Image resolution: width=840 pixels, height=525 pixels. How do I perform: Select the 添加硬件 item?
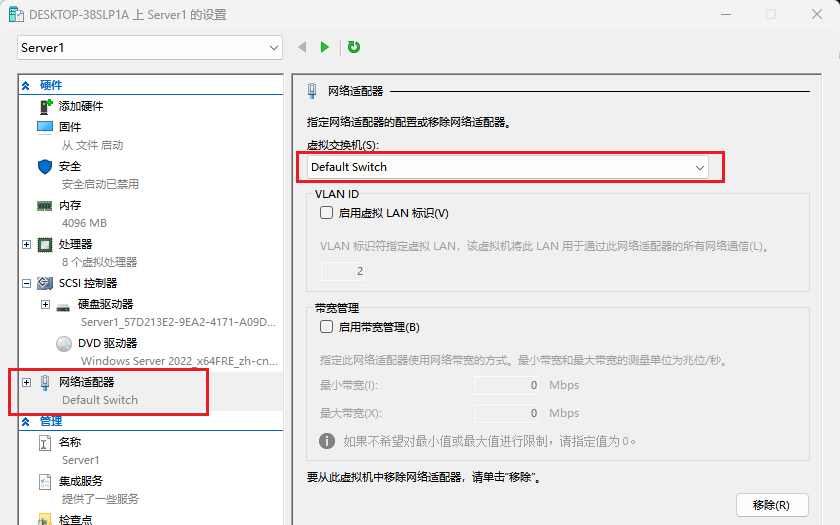[81, 106]
